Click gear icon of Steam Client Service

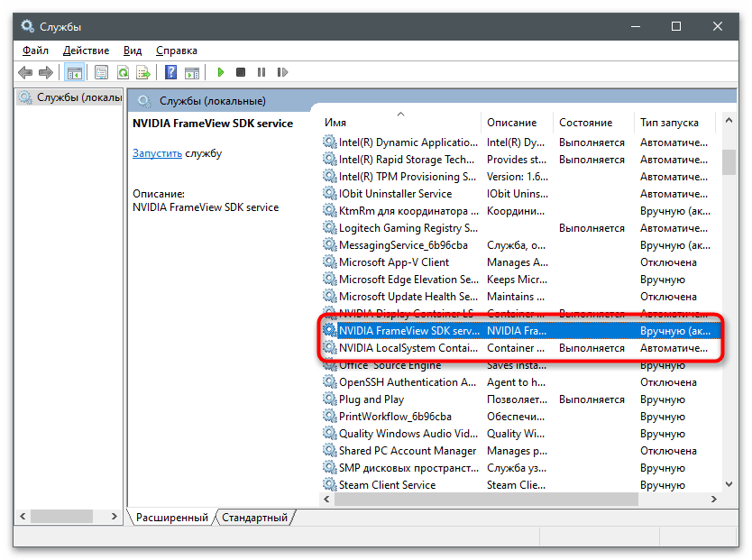(x=329, y=484)
